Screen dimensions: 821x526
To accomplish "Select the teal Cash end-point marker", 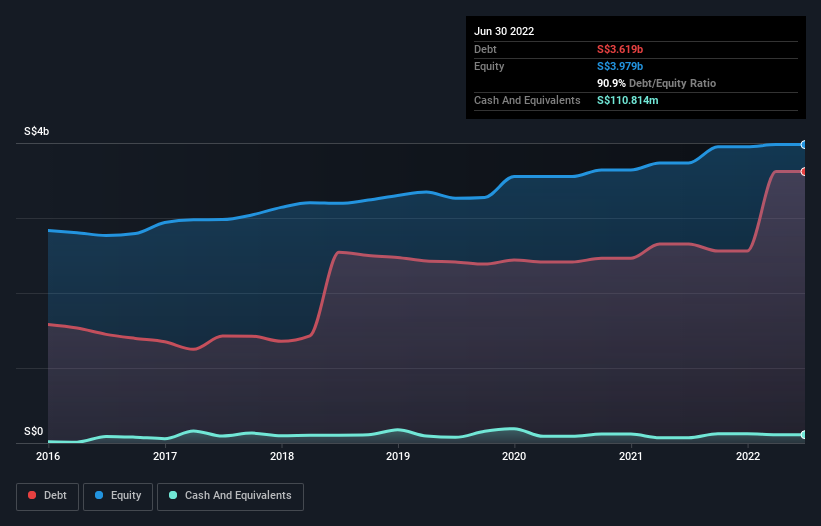I will [804, 434].
